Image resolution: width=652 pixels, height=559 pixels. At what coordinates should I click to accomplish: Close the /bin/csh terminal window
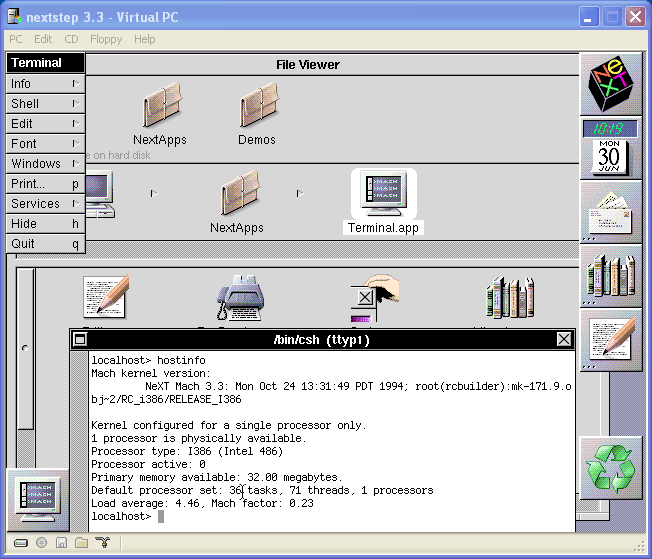tap(564, 339)
